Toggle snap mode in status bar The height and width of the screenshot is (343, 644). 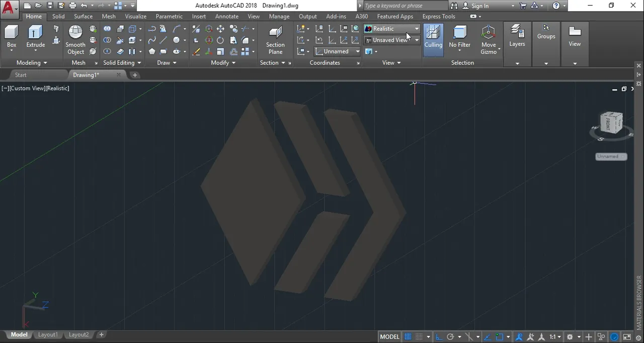419,337
